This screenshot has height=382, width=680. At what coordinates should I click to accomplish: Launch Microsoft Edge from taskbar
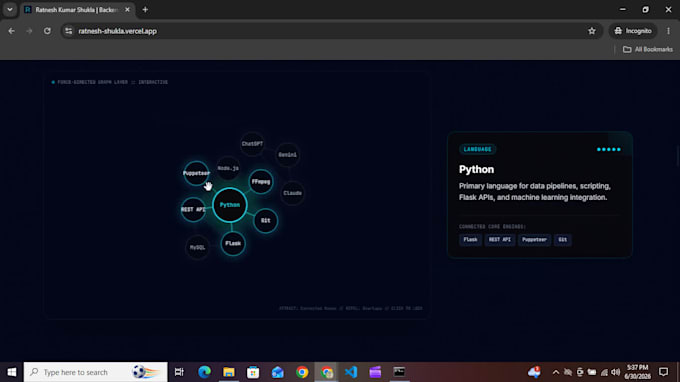pyautogui.click(x=204, y=372)
